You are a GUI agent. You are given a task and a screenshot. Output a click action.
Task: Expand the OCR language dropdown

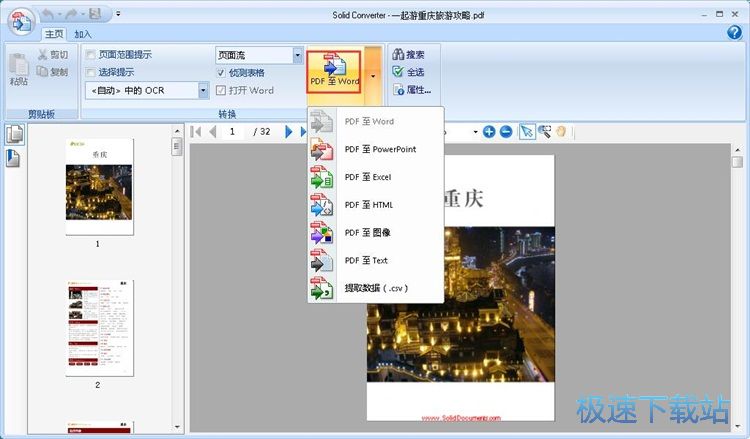204,91
